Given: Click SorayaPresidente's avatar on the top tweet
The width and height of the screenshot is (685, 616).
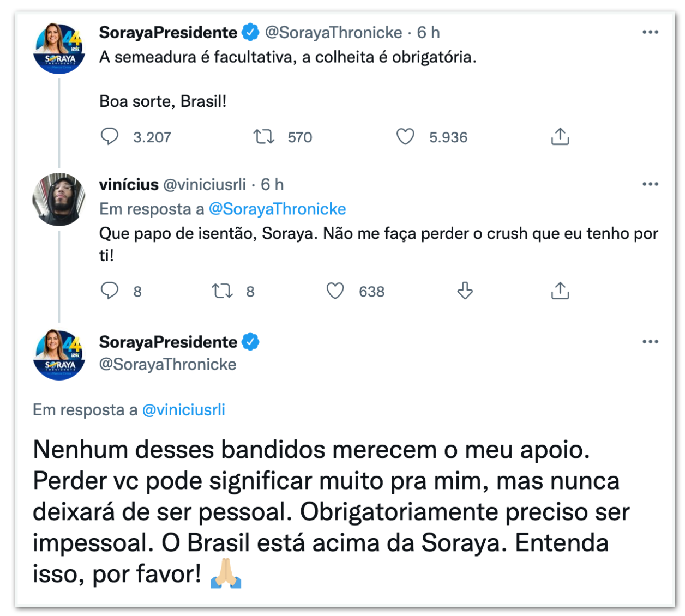Looking at the screenshot, I should [59, 49].
